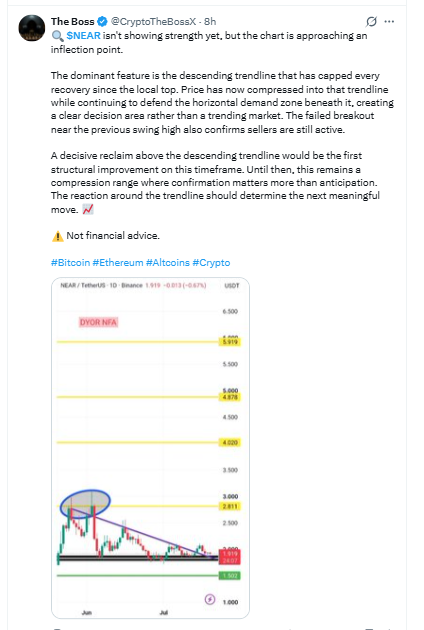424x630 pixels.
Task: Open the #Bitcoin hashtag
Action: tap(70, 263)
